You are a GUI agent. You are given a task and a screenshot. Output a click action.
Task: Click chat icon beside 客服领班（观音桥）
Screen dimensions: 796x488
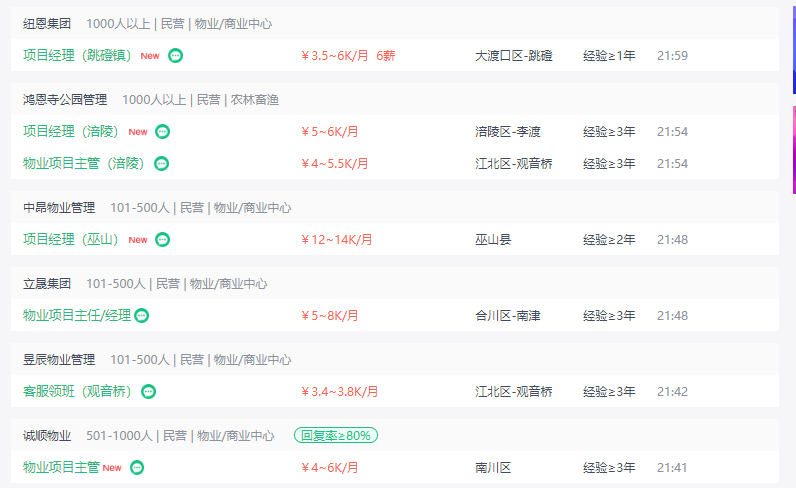[148, 392]
